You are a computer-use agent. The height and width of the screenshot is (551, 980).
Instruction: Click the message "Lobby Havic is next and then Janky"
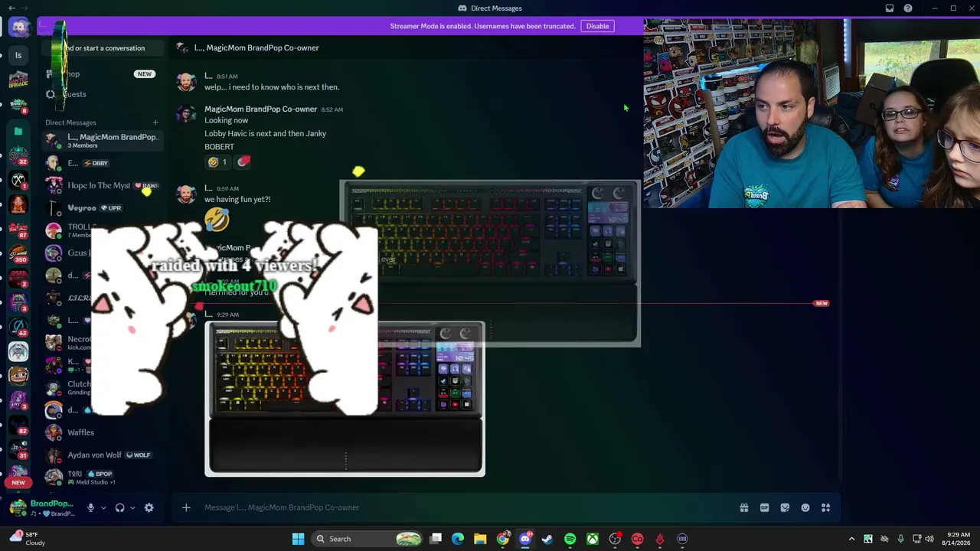pyautogui.click(x=265, y=133)
